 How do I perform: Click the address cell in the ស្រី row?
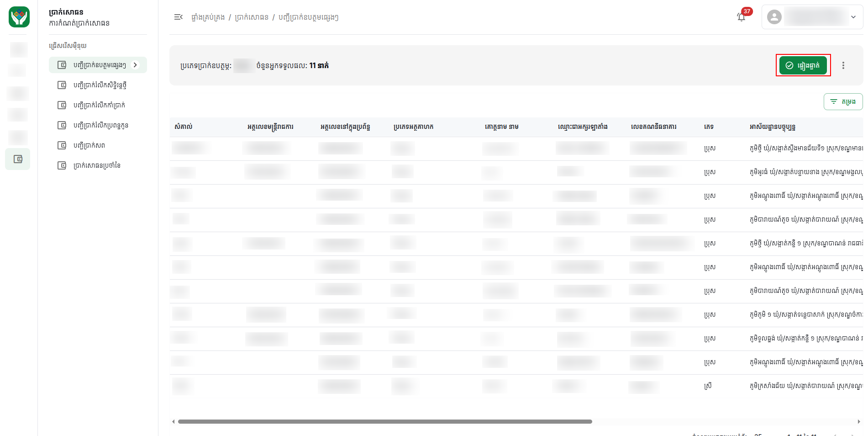coord(806,386)
